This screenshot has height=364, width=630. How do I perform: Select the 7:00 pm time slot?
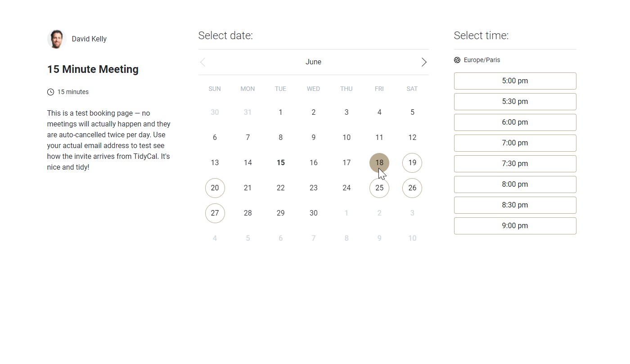click(515, 143)
